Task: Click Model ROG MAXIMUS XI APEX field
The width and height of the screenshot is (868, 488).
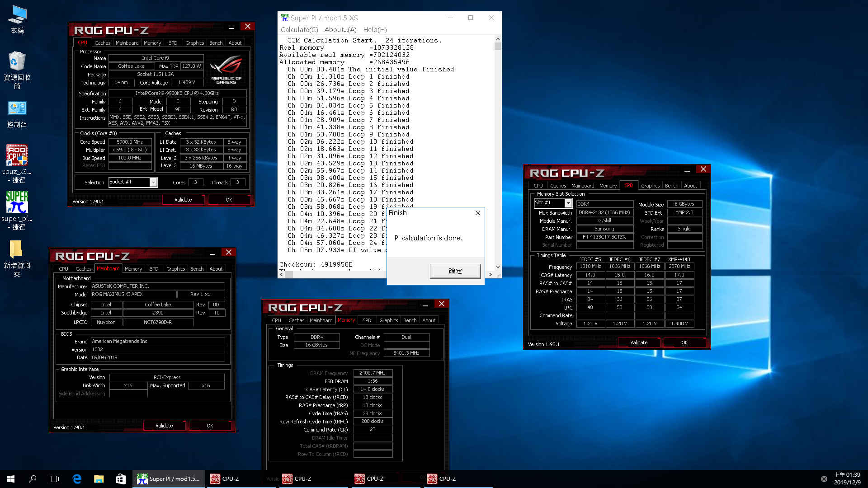Action: [x=133, y=294]
